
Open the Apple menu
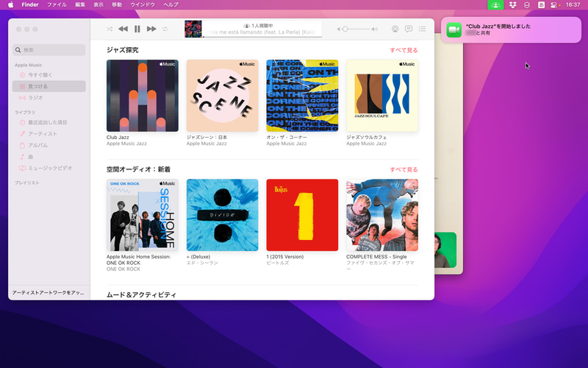(10, 5)
